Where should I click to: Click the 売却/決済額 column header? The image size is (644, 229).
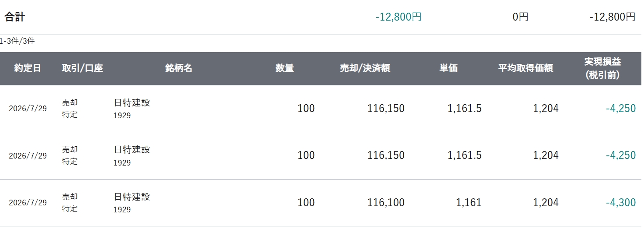pos(365,68)
